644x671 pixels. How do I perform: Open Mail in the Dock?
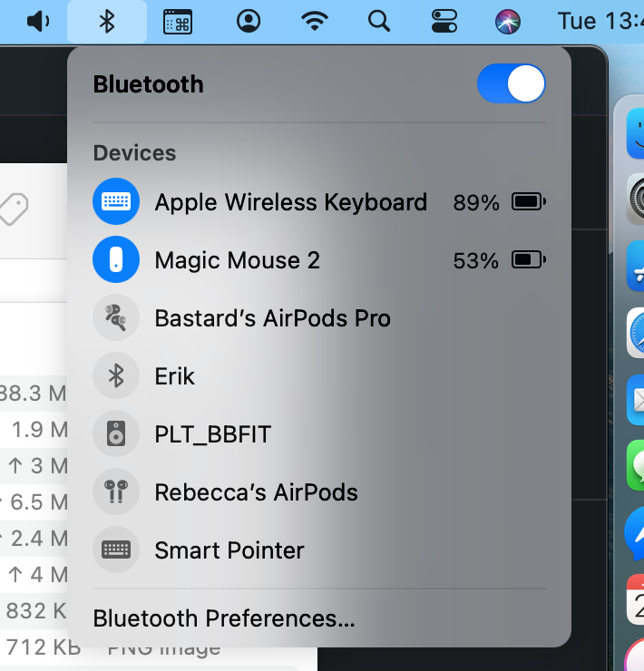[x=636, y=400]
